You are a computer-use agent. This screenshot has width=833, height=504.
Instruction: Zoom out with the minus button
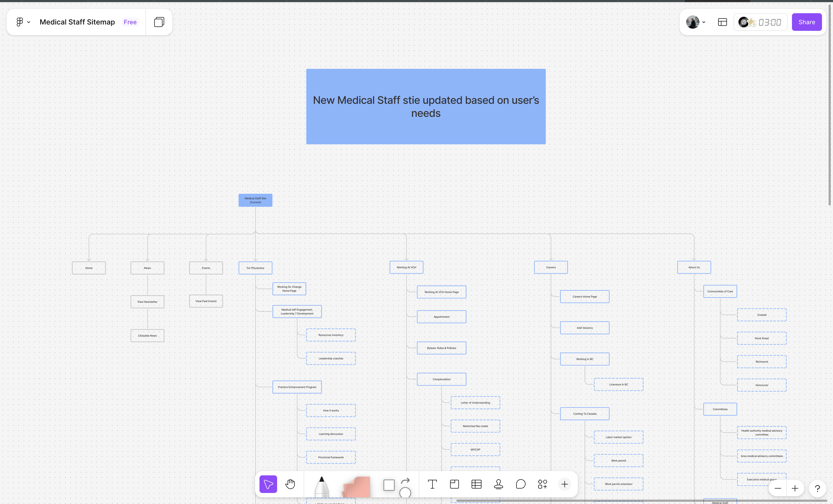[778, 488]
